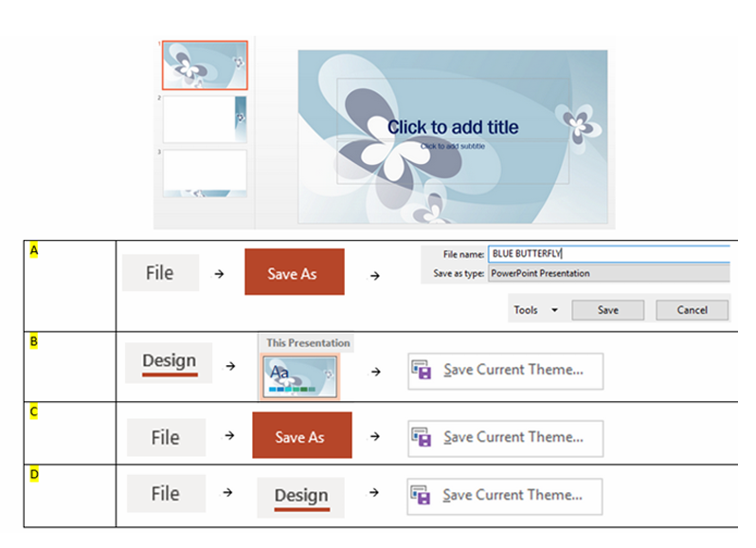Screen dimensions: 756x548
Task: Select the theme thumbnail under This Presentation
Action: click(300, 376)
